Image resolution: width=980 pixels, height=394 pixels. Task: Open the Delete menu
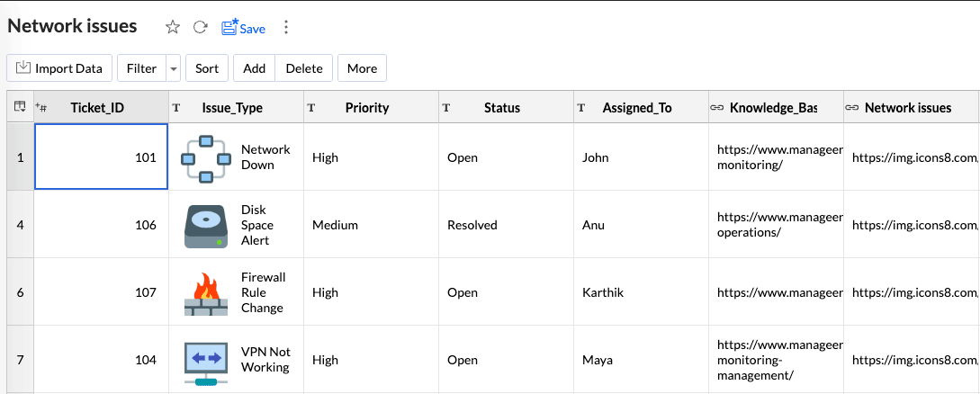pyautogui.click(x=304, y=68)
